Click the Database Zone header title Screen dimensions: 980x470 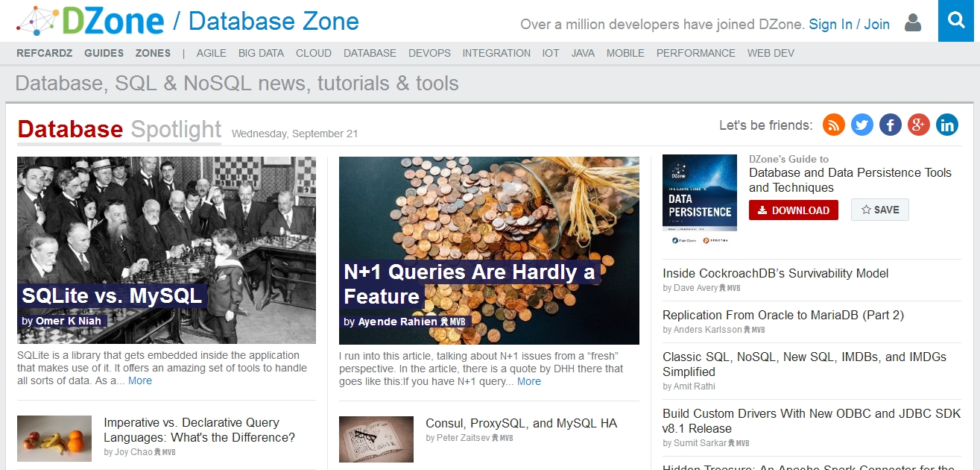pyautogui.click(x=274, y=21)
